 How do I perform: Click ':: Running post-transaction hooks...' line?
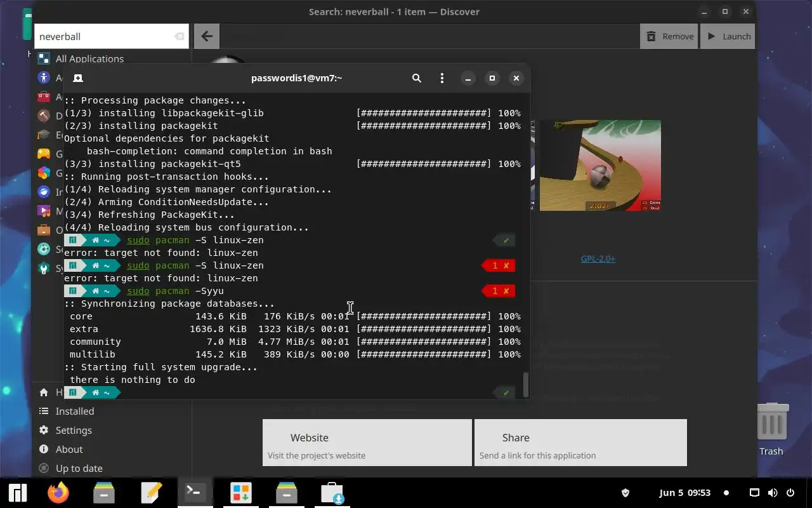point(166,177)
